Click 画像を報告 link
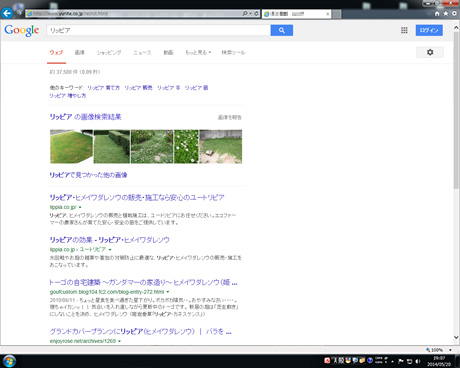The width and height of the screenshot is (460, 368). click(x=230, y=117)
